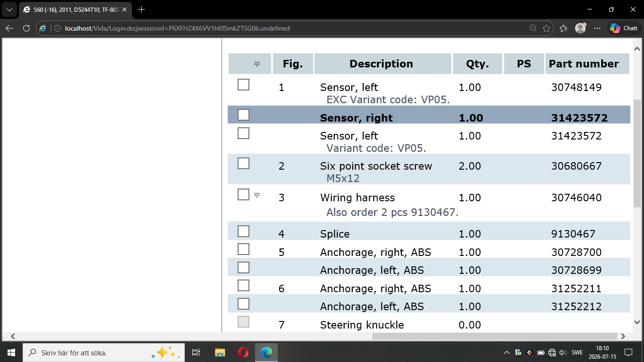
Task: Click part number 31252212
Action: (576, 306)
